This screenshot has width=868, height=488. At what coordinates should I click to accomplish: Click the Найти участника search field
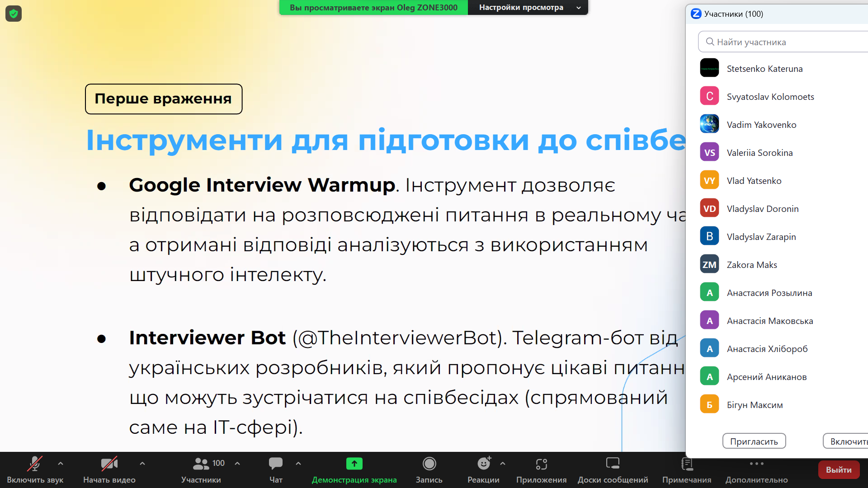(x=783, y=42)
